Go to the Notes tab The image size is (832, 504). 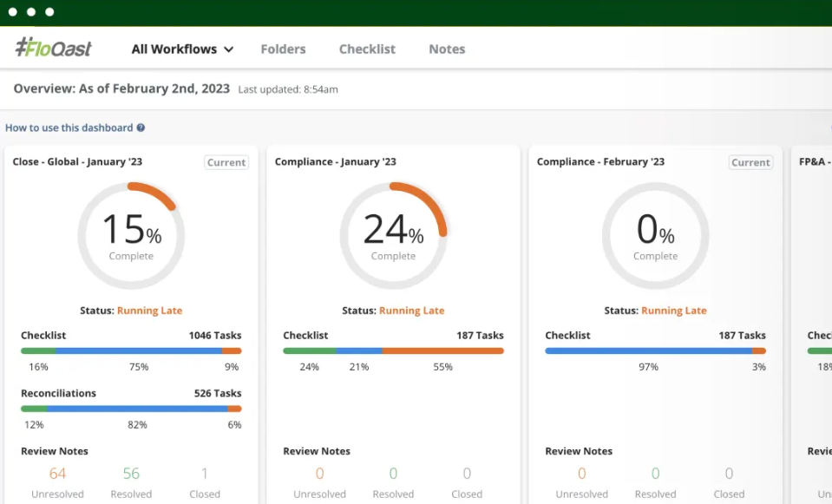pyautogui.click(x=447, y=49)
